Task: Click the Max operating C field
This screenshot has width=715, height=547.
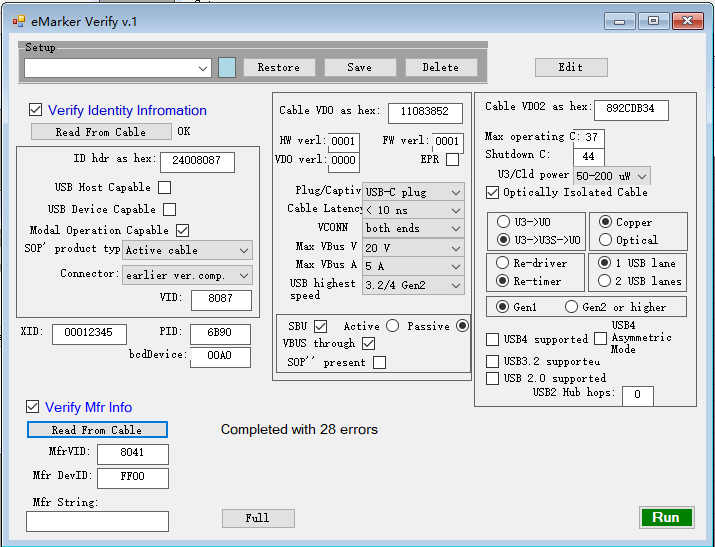Action: tap(589, 138)
